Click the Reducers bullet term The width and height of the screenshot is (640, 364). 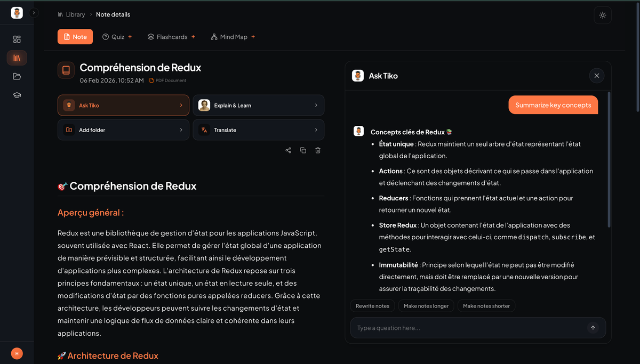(394, 198)
